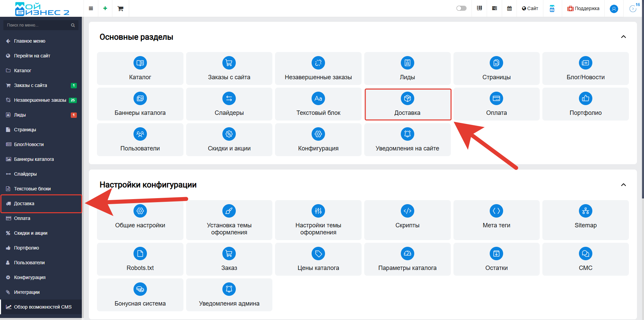This screenshot has width=644, height=320.
Task: Click the barcode icon in top toolbar
Action: tap(479, 8)
